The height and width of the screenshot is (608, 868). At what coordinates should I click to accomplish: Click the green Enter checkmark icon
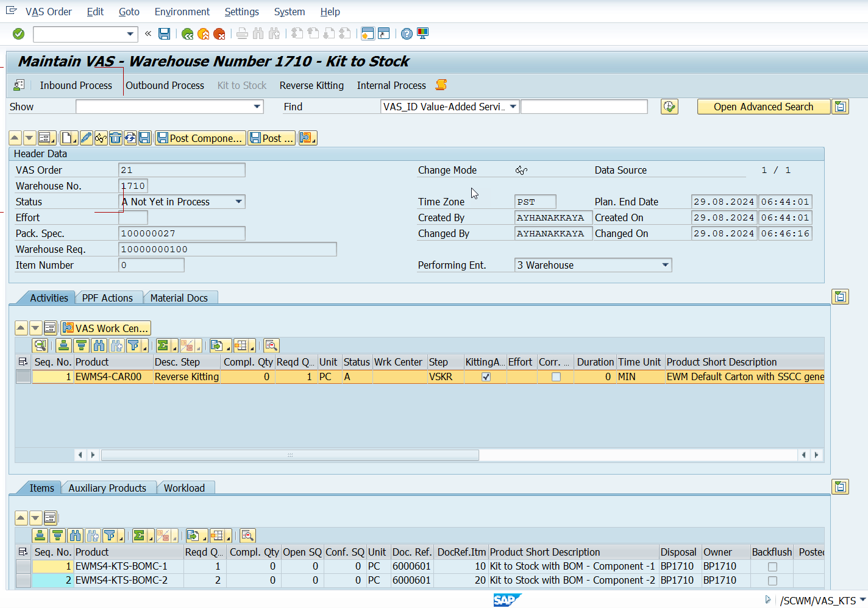(18, 34)
